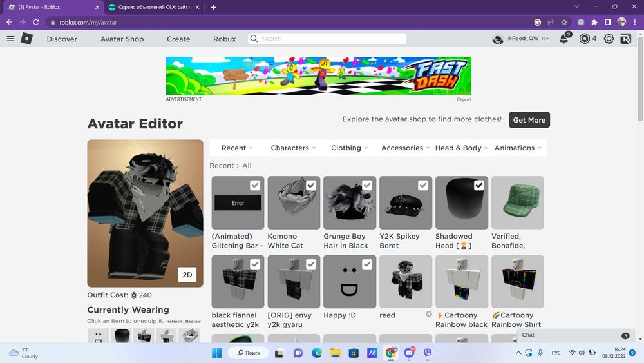Open Microsoft Store from the taskbar
This screenshot has width=644, height=363.
[354, 353]
